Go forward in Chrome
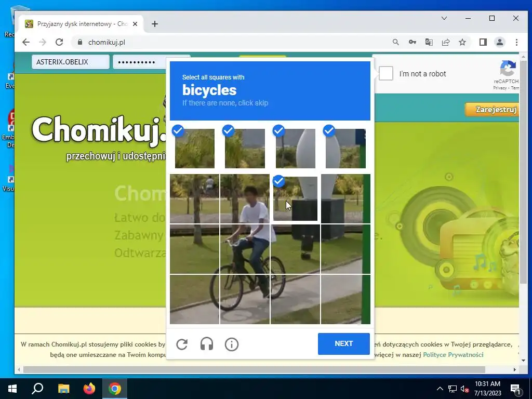The width and height of the screenshot is (532, 399). (x=43, y=42)
